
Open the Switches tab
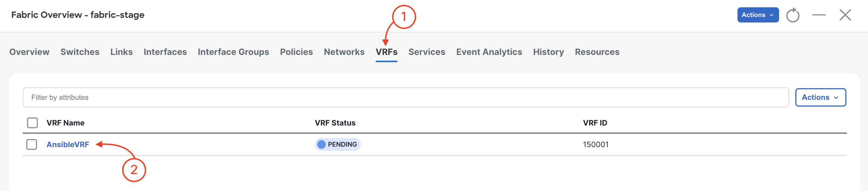click(x=80, y=52)
